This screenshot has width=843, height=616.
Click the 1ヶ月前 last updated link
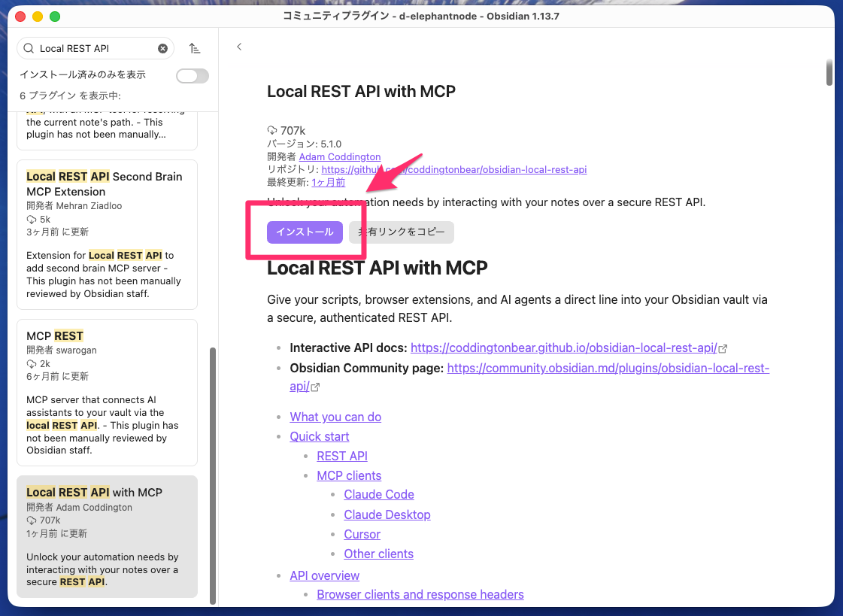coord(328,183)
